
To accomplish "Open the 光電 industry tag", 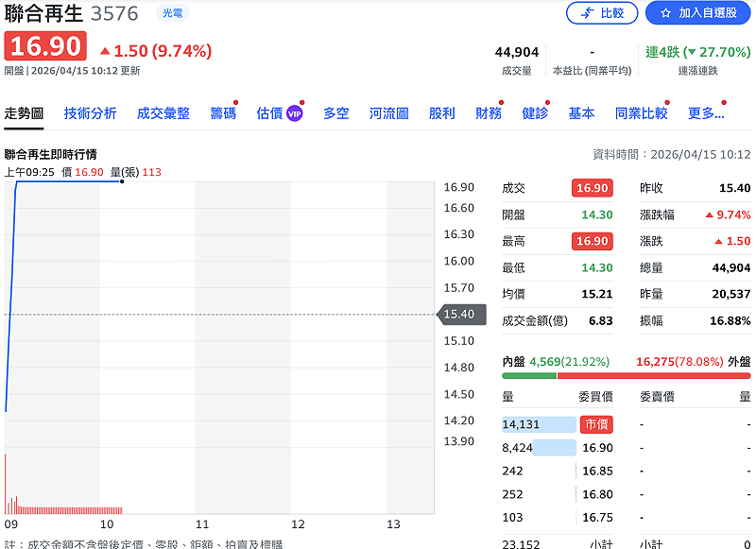I will (x=172, y=13).
